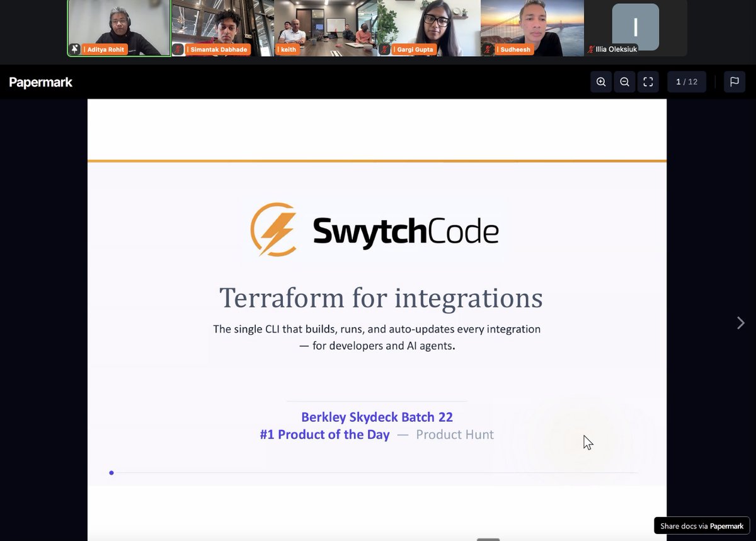This screenshot has width=756, height=541.
Task: Toggle fullscreen view of the document
Action: click(x=648, y=82)
